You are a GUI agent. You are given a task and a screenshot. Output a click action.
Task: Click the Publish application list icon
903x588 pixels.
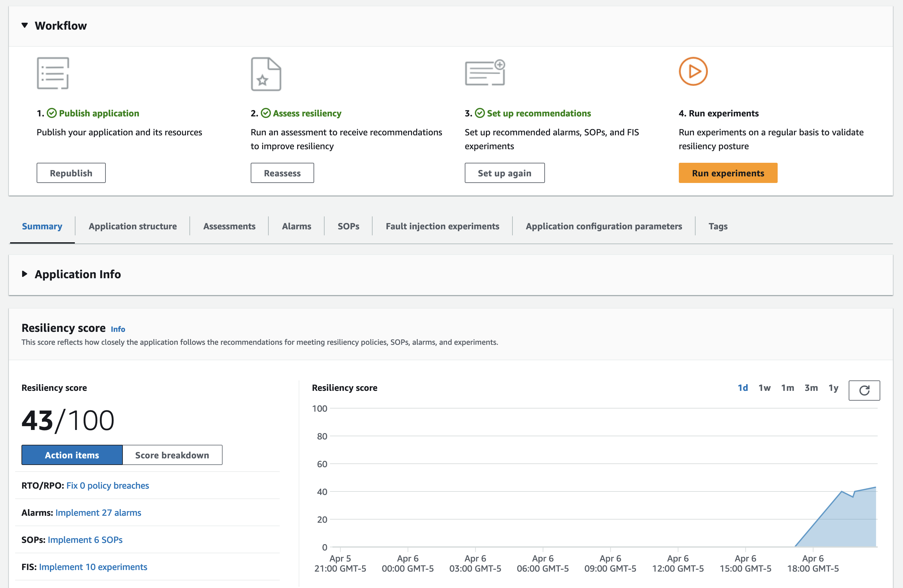coord(53,73)
